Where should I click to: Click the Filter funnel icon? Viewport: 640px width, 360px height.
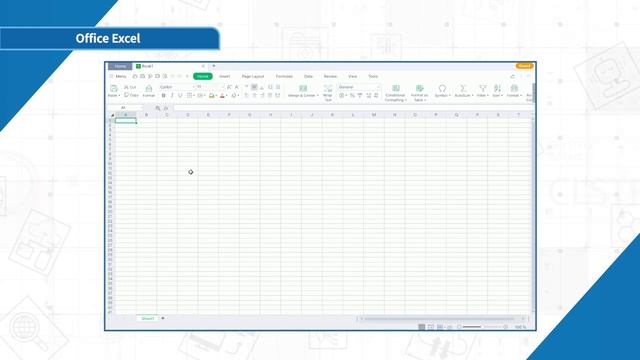(482, 88)
